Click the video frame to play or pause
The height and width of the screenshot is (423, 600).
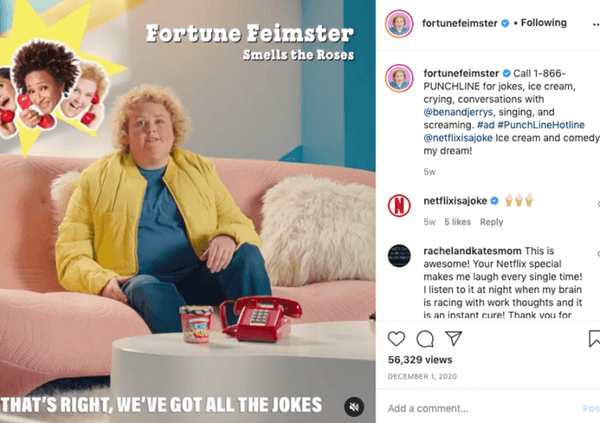tap(188, 211)
